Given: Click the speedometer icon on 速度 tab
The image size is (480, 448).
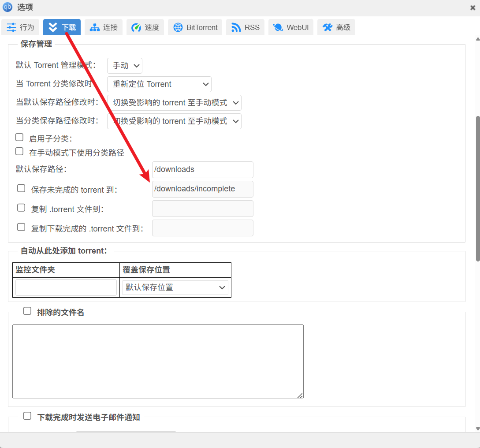Looking at the screenshot, I should point(136,27).
